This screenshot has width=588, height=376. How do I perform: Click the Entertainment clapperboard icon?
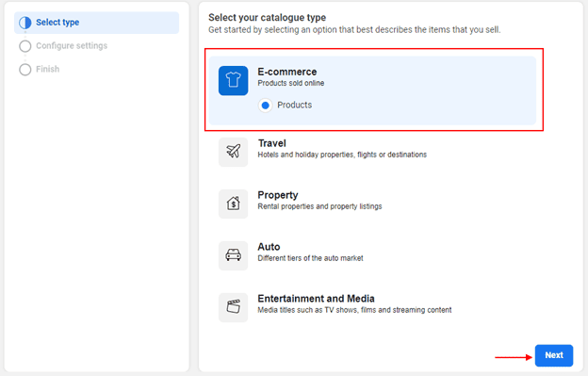tap(233, 307)
